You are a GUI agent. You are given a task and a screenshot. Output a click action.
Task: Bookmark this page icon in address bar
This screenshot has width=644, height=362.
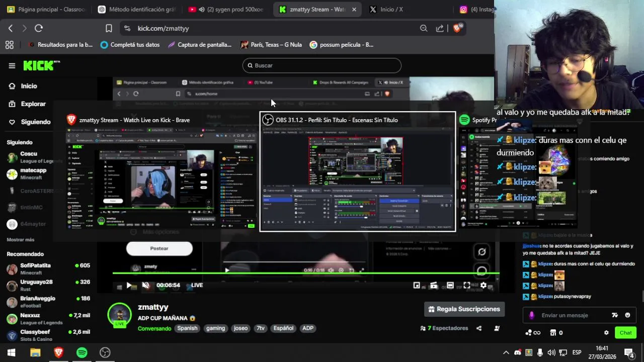pyautogui.click(x=109, y=28)
